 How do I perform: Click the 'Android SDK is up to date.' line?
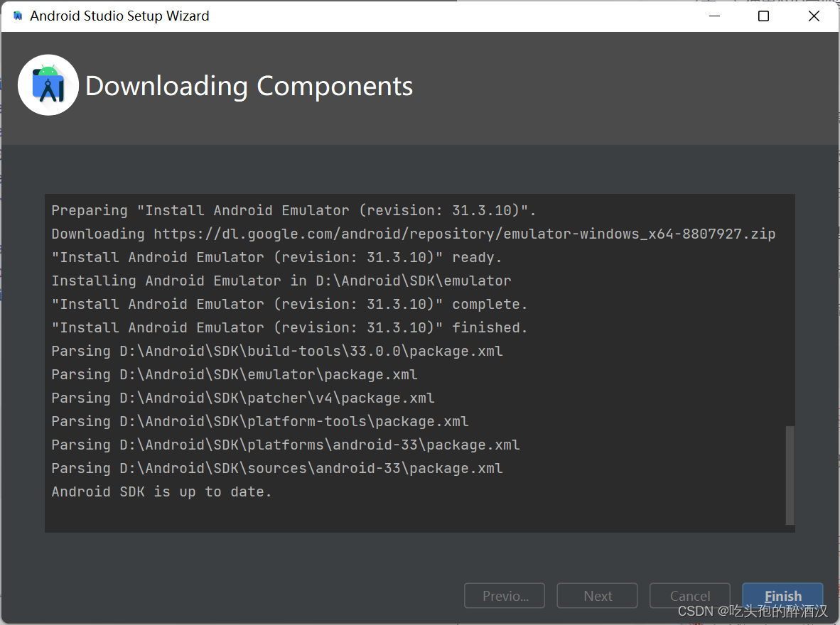[x=161, y=491]
